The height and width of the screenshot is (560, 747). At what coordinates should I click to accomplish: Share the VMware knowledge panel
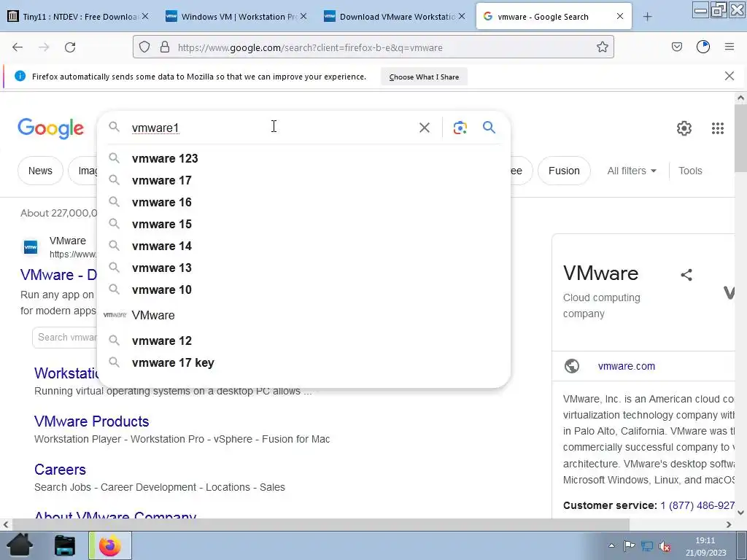[x=686, y=275]
